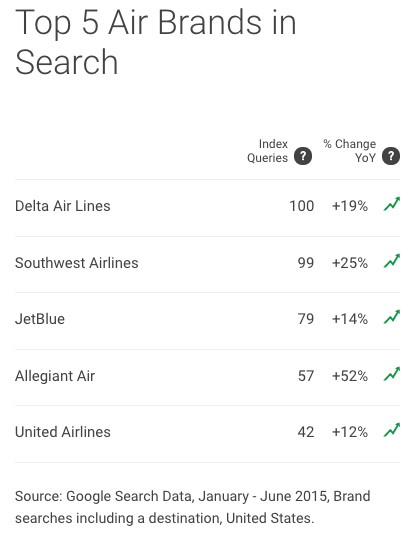Click the Top 5 Air Brands heading
The height and width of the screenshot is (533, 416).
155,41
